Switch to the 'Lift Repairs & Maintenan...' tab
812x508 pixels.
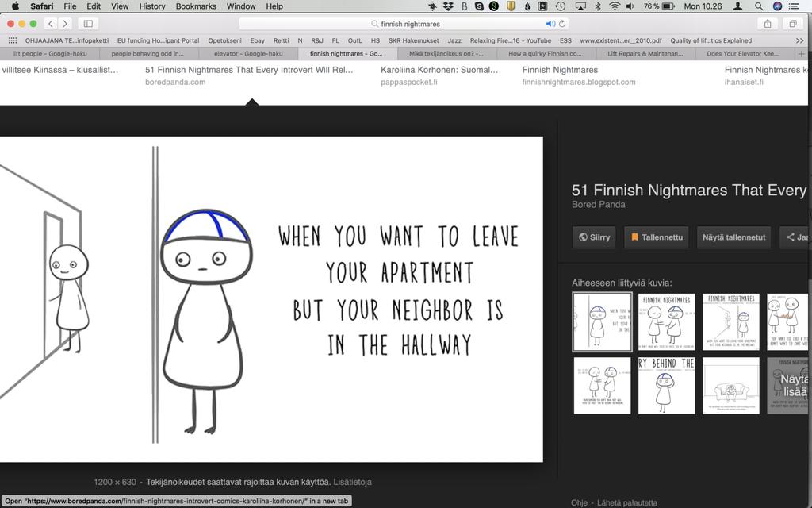645,53
